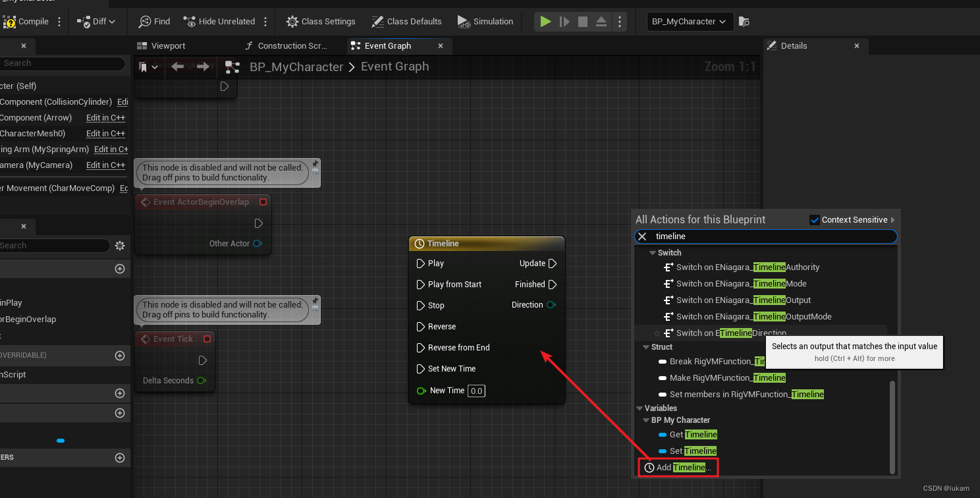Click Set New Time exec pin
The width and height of the screenshot is (980, 498).
pyautogui.click(x=421, y=369)
